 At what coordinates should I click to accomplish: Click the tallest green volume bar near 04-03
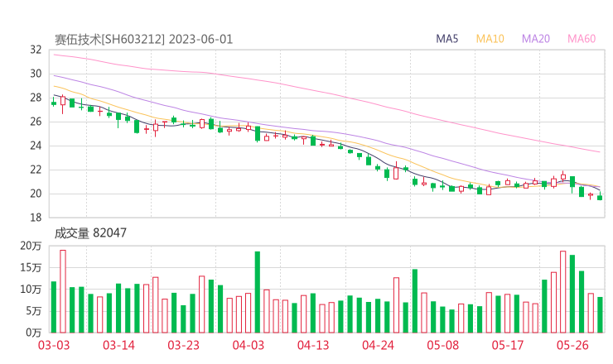point(258,292)
